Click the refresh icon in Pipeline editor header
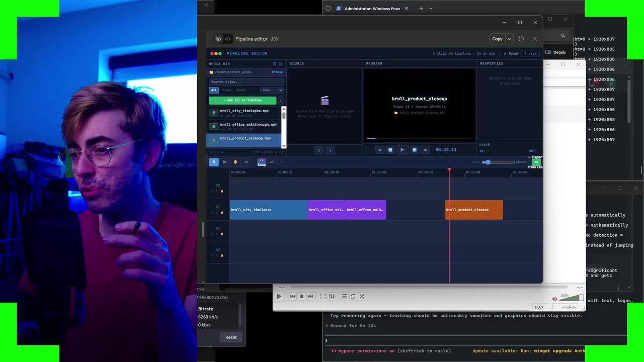Viewport: 644px width, 362px height. point(521,39)
